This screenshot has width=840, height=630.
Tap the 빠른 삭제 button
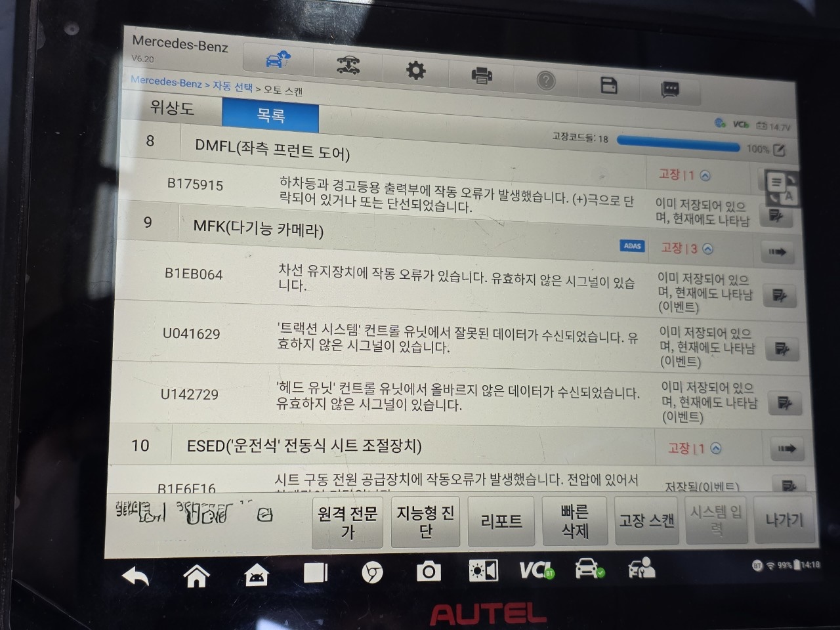pyautogui.click(x=575, y=521)
